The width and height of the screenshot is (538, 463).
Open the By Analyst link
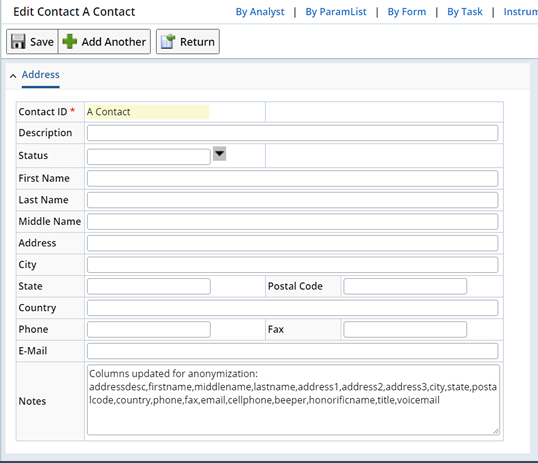[x=260, y=12]
